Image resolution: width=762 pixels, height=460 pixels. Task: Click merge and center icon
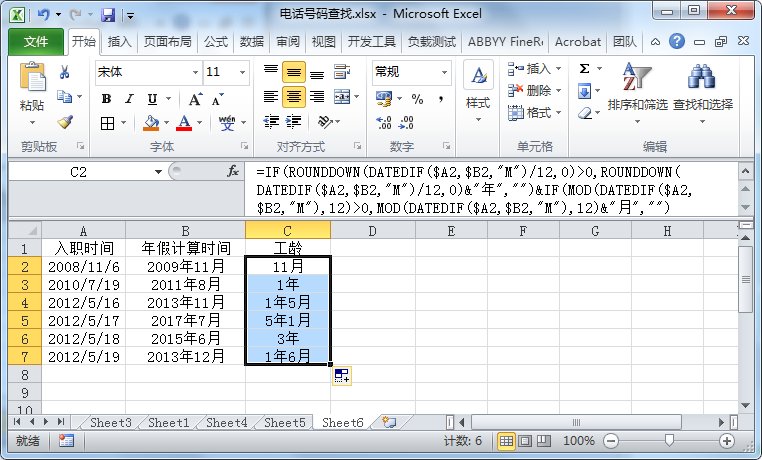[342, 97]
